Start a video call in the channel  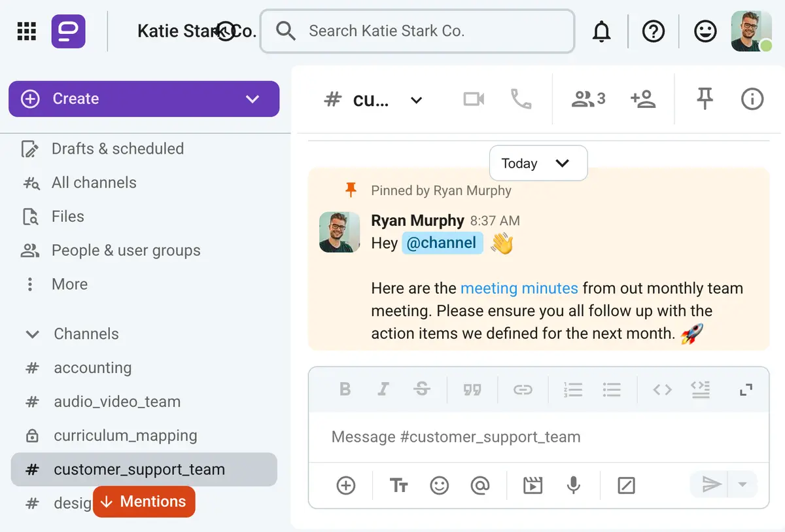click(474, 99)
